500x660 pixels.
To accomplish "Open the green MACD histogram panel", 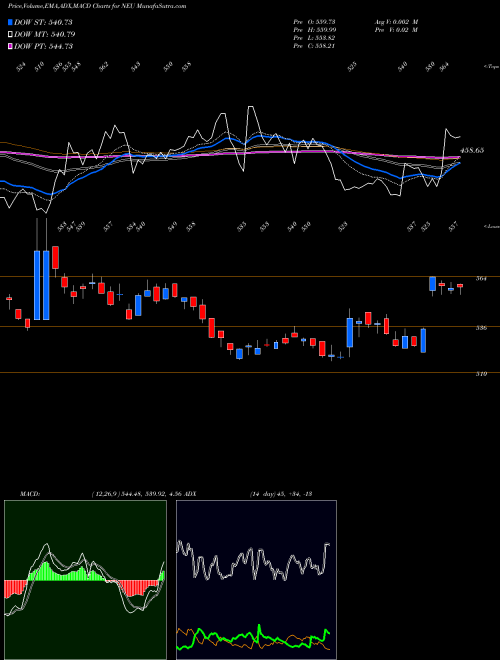I will 85,580.
